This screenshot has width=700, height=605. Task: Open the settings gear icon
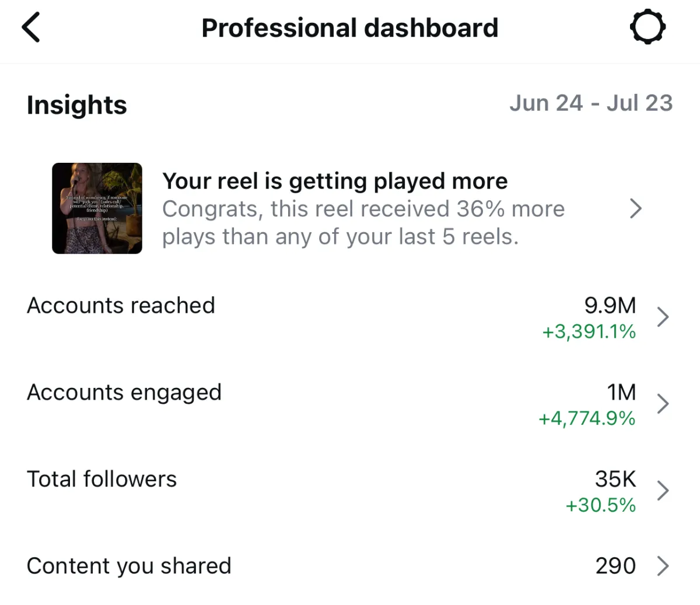[x=647, y=27]
